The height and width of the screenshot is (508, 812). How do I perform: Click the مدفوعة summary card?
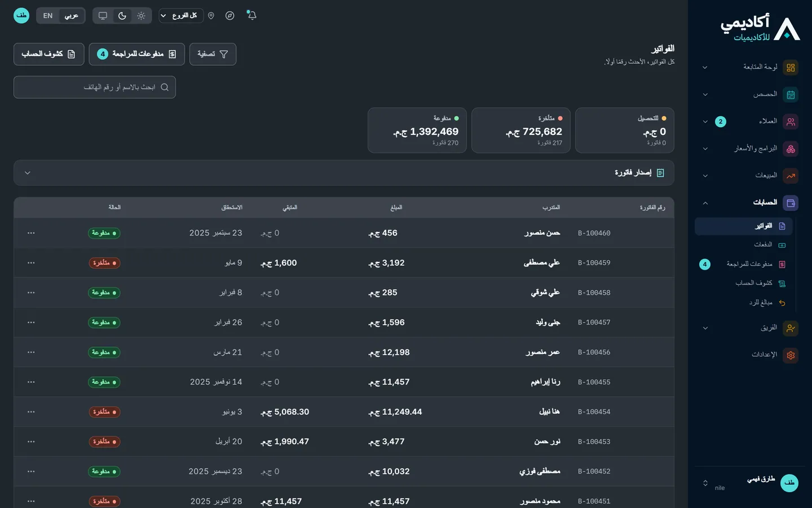click(x=417, y=130)
